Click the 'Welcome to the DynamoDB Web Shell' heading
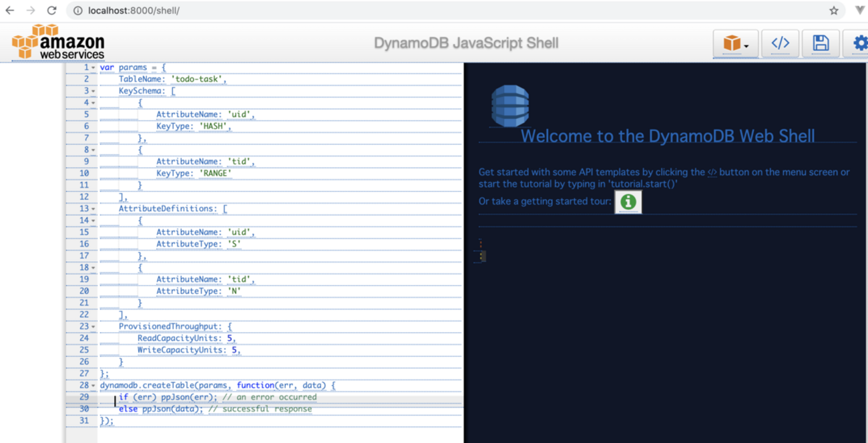The image size is (868, 443). [x=668, y=136]
